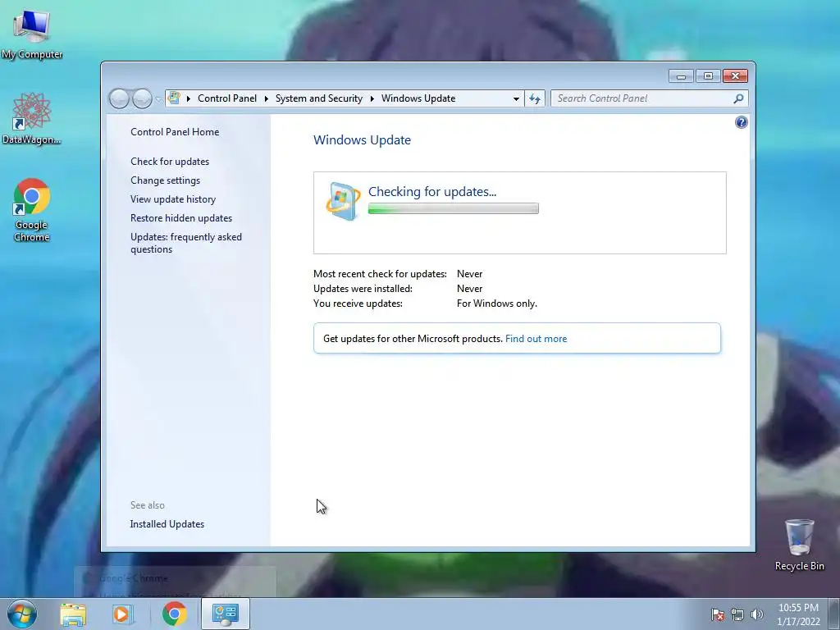
Task: Click the Checking for updates progress bar
Action: tap(453, 208)
